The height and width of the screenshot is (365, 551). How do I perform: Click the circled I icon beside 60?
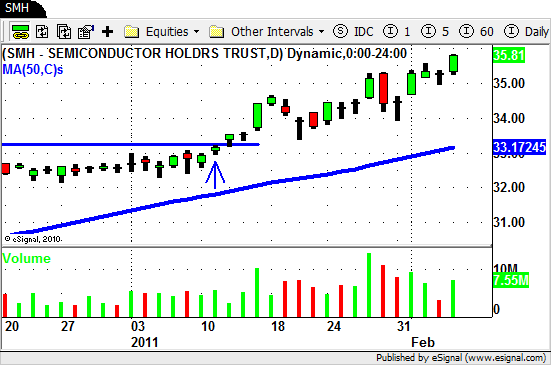(466, 31)
